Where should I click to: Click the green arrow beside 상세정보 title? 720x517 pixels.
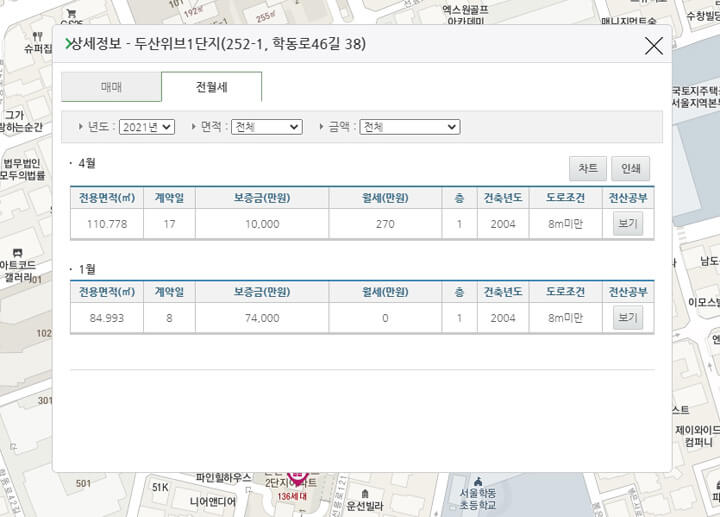point(68,44)
